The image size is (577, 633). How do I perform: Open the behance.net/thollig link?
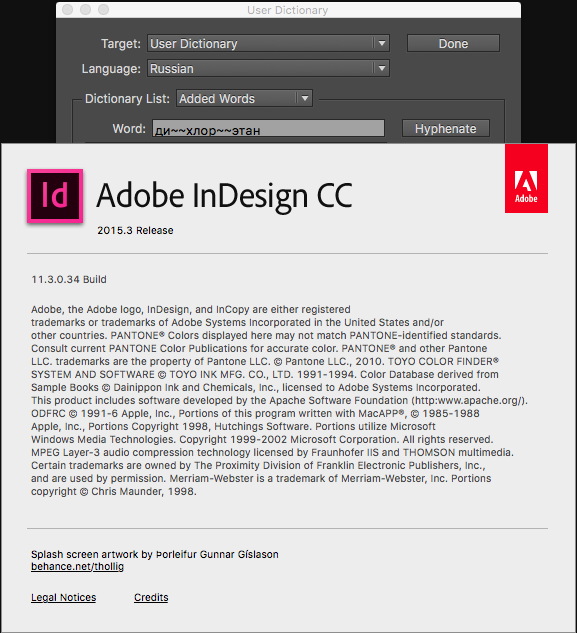tap(78, 567)
